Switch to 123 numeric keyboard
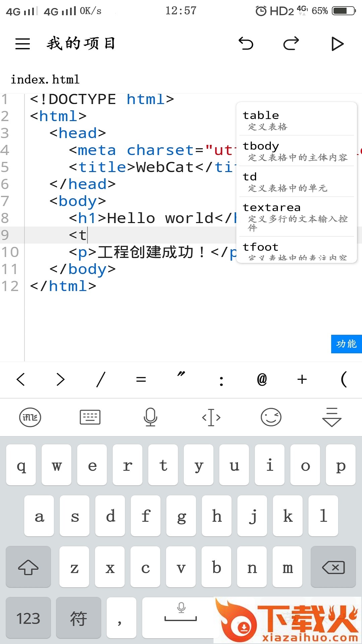Image resolution: width=362 pixels, height=644 pixels. pyautogui.click(x=28, y=618)
